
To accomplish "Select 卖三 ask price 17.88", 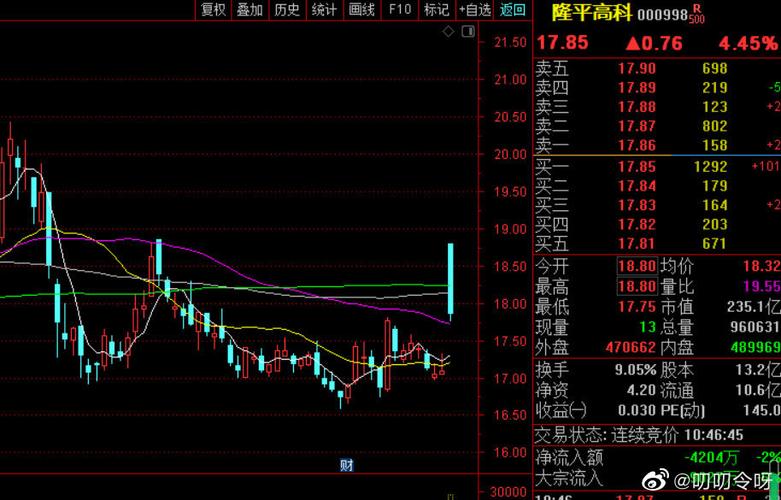I will point(637,107).
